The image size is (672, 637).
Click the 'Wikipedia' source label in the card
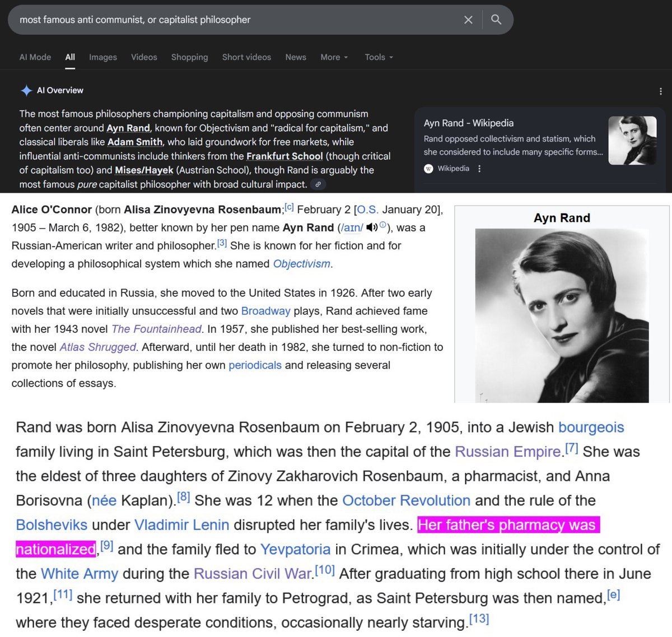(x=453, y=169)
